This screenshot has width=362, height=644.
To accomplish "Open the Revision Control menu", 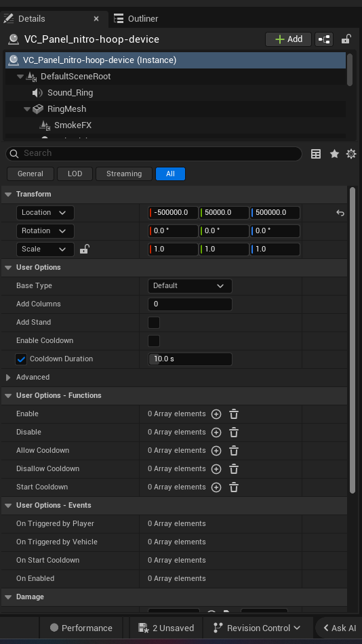I will click(257, 628).
